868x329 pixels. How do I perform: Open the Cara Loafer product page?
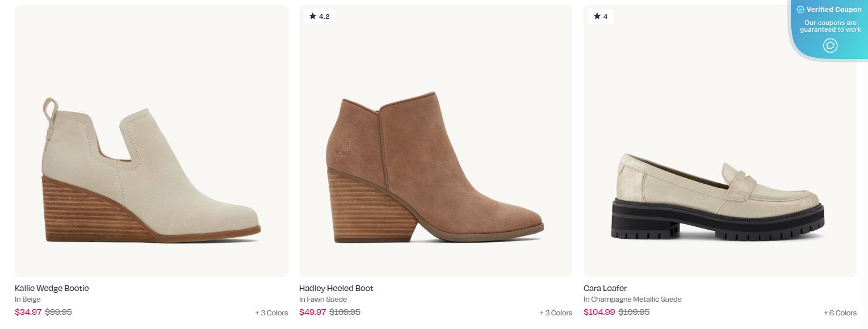(605, 288)
